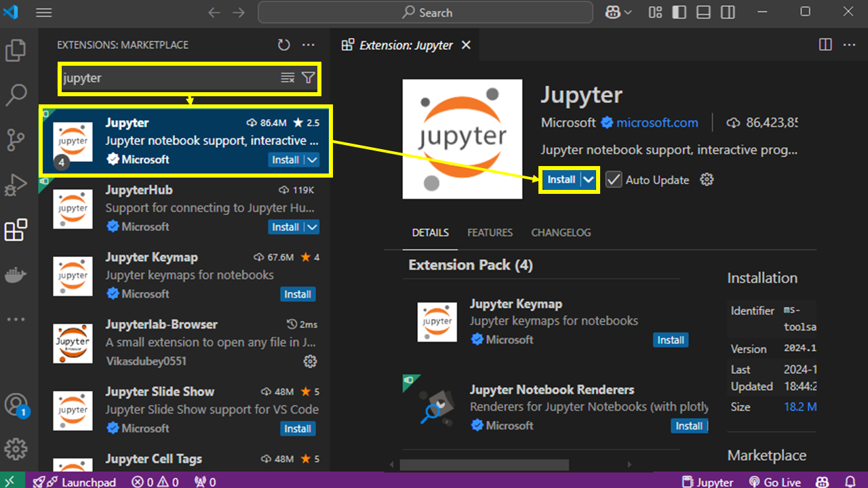Toggle the Auto Update checkbox
The width and height of the screenshot is (868, 488).
tap(614, 180)
